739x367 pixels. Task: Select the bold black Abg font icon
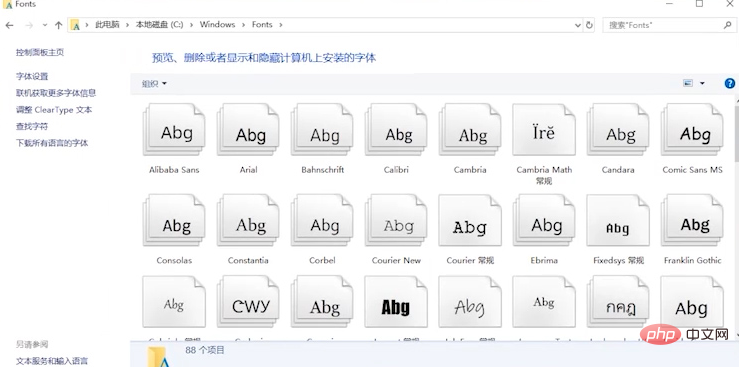coord(396,302)
